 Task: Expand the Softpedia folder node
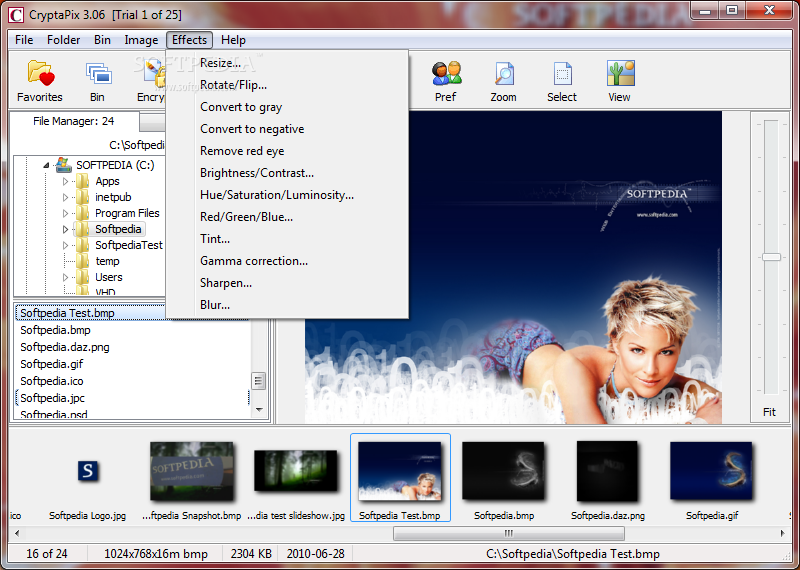65,229
